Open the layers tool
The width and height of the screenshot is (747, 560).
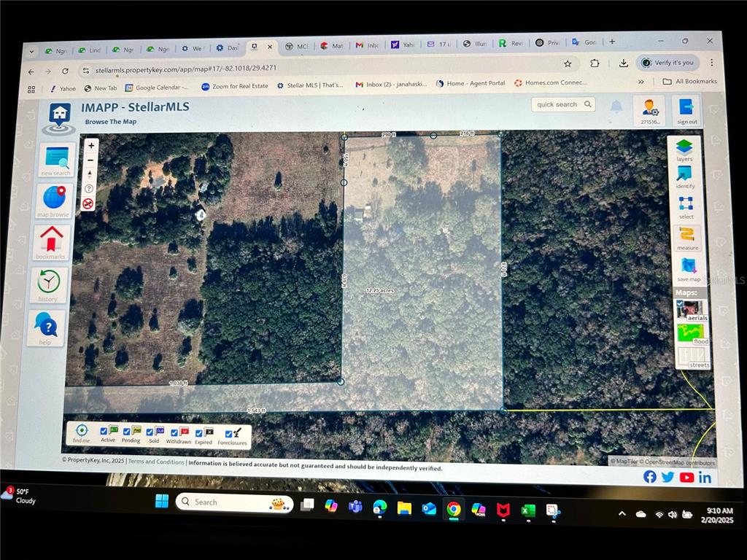click(x=684, y=149)
